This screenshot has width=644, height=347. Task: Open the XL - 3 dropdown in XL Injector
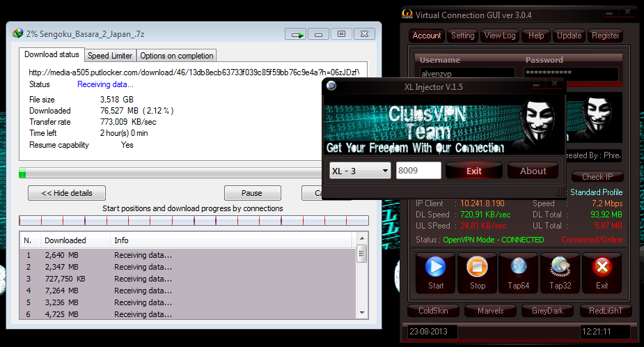[x=360, y=171]
